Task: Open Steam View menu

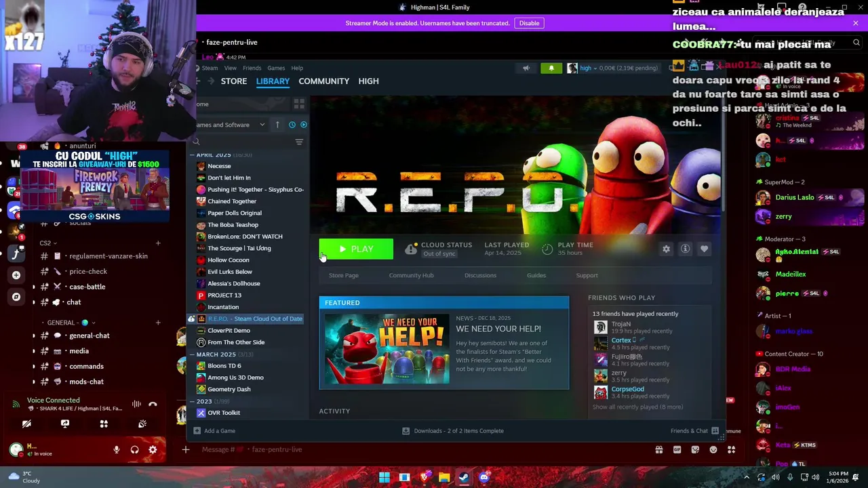Action: (x=231, y=68)
